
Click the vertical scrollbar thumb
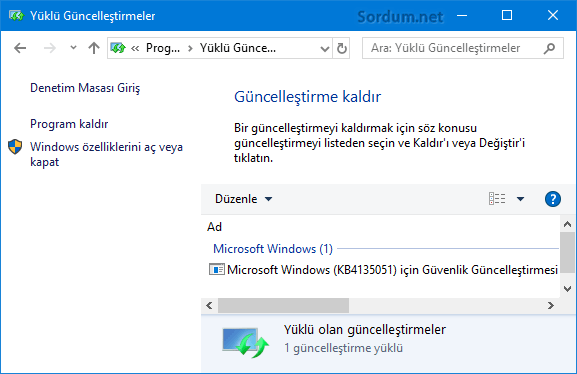coord(567,252)
